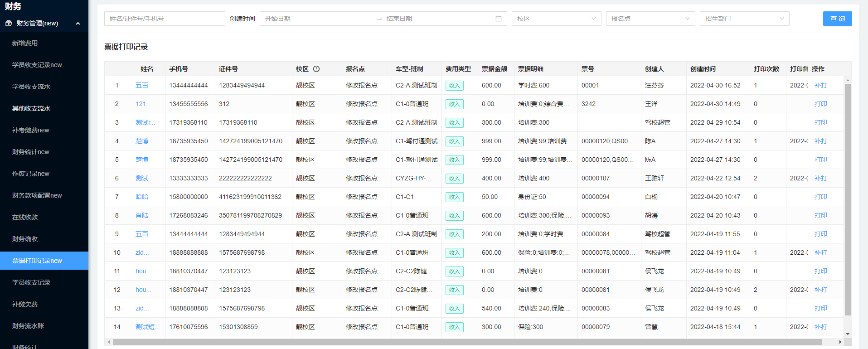Click the 财务管理 wallet icon in sidebar
The image size is (868, 349).
9,24
